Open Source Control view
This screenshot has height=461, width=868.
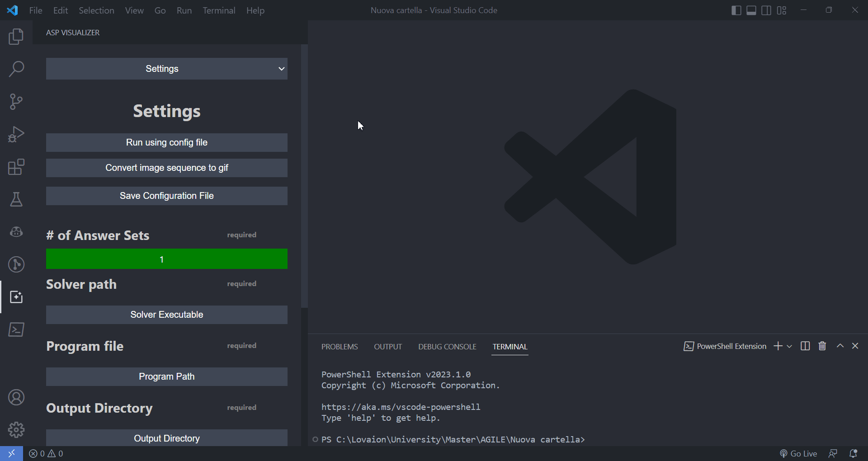(x=16, y=102)
